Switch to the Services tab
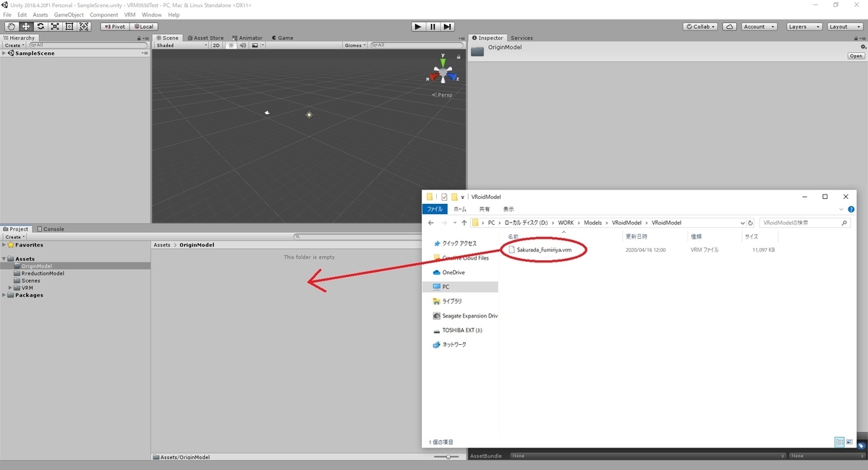This screenshot has height=470, width=868. [x=522, y=38]
